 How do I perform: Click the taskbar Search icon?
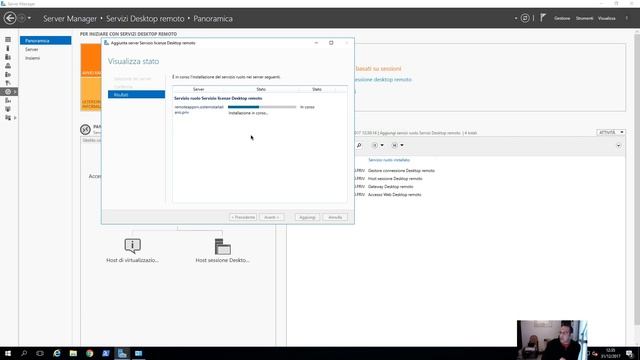tap(24, 353)
